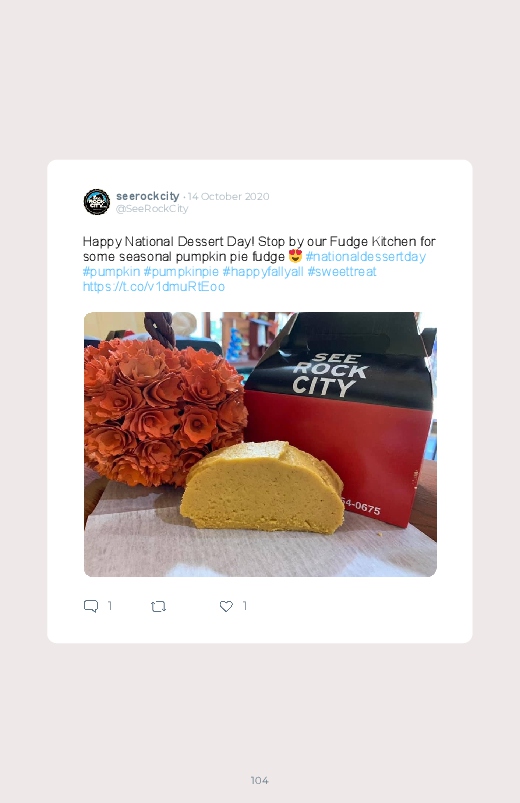Screen dimensions: 520x803
Task: Follow the #pumpkinpie hashtag
Action: 181,271
